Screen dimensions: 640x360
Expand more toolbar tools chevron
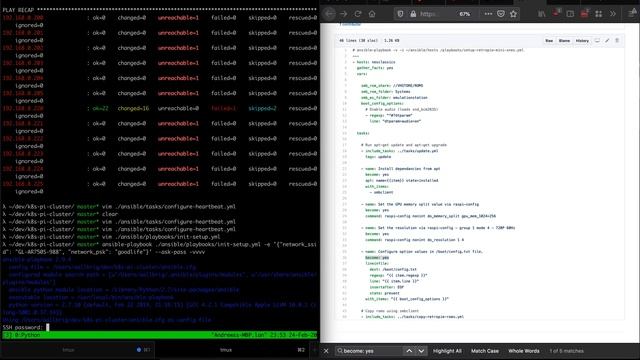pos(613,14)
